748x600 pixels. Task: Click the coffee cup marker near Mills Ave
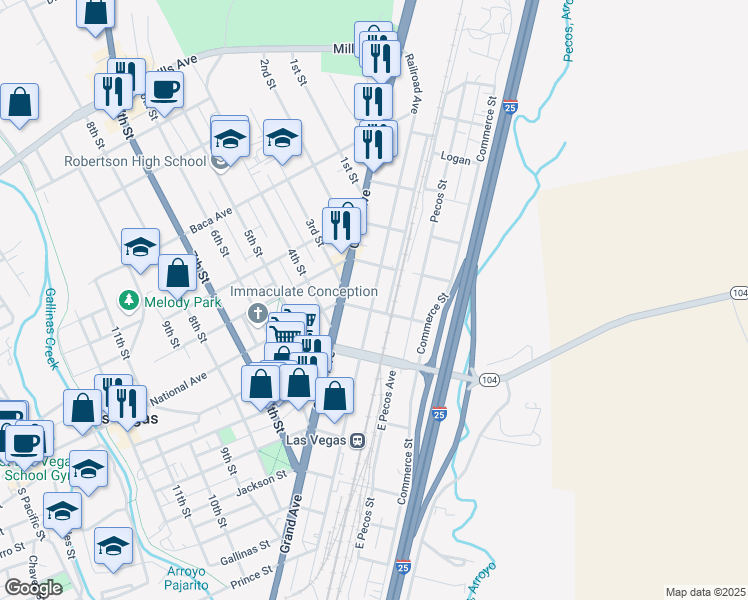[165, 93]
